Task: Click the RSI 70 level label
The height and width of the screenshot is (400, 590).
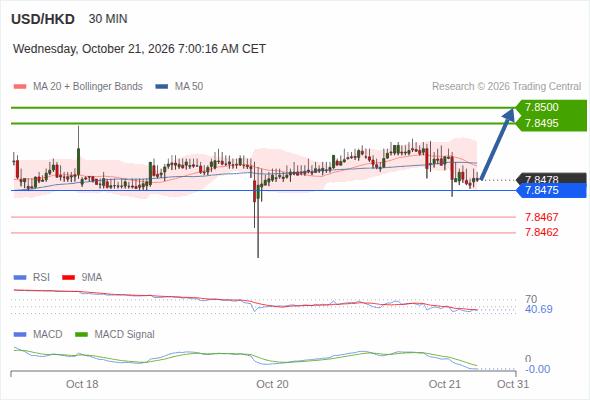Action: pyautogui.click(x=531, y=299)
